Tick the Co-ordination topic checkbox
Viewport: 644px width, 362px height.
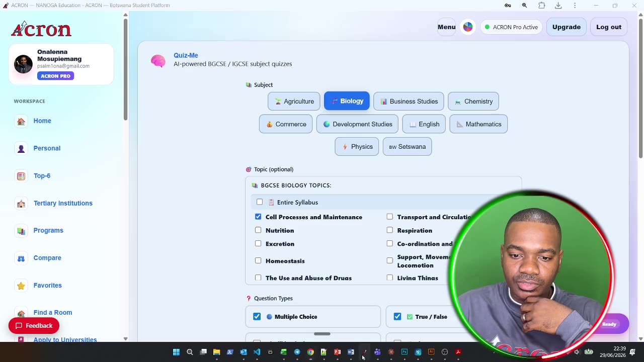point(390,243)
